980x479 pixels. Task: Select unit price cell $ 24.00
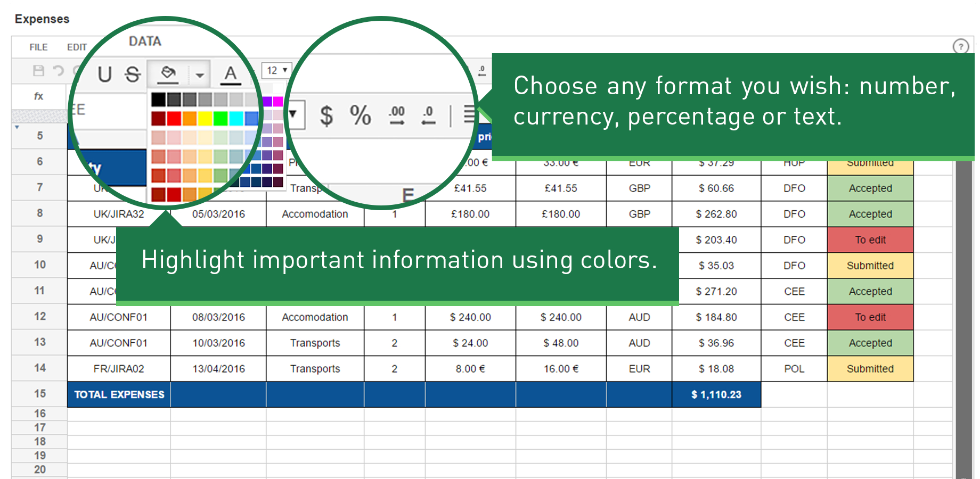point(470,343)
